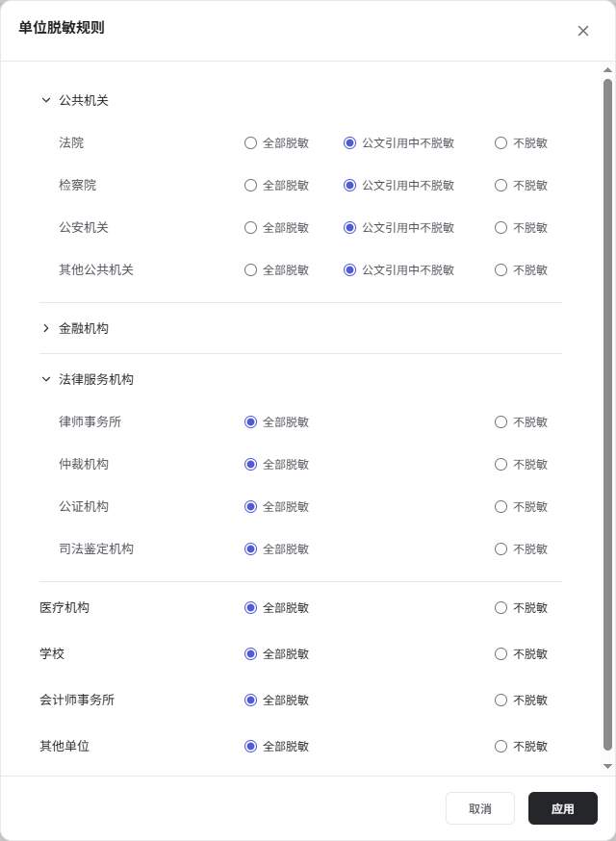Click the 单位脱敏规则 dialog title
The width and height of the screenshot is (616, 841).
click(62, 28)
